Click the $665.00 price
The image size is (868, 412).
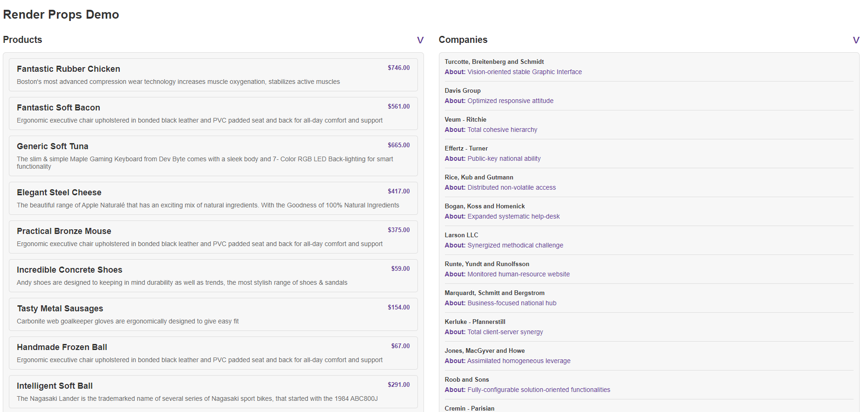[x=399, y=145]
